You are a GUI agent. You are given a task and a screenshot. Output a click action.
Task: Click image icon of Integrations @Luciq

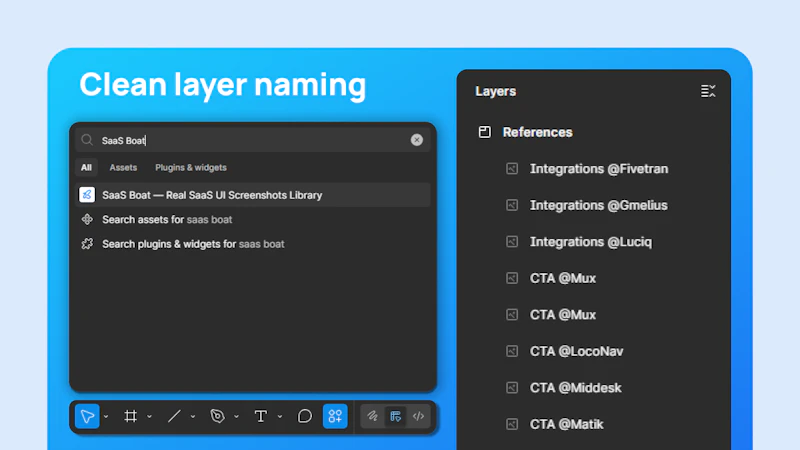coord(512,242)
